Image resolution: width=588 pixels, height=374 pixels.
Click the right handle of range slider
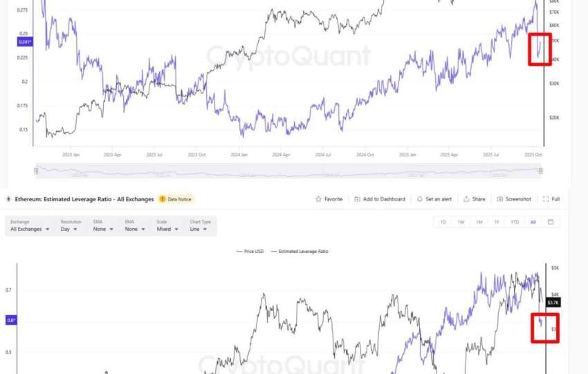[x=541, y=171]
